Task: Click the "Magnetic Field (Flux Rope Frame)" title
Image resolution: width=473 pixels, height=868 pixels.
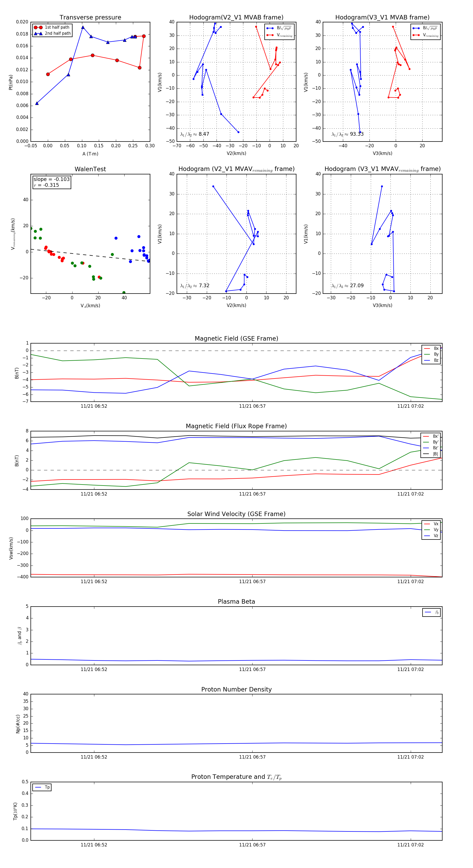Action: click(236, 426)
